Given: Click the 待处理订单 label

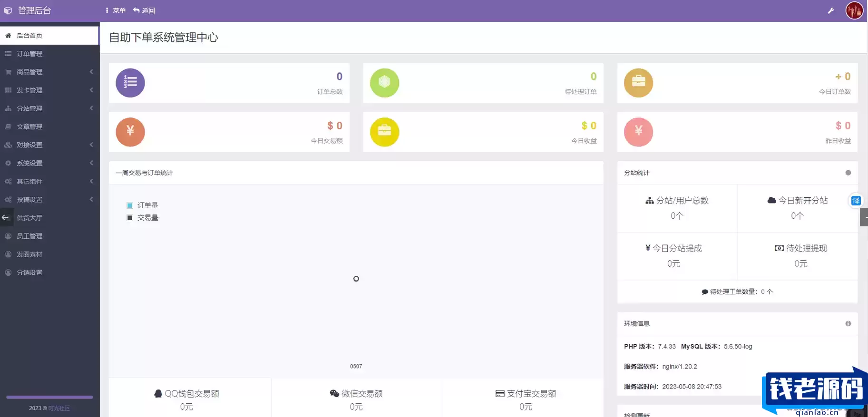Looking at the screenshot, I should point(581,92).
